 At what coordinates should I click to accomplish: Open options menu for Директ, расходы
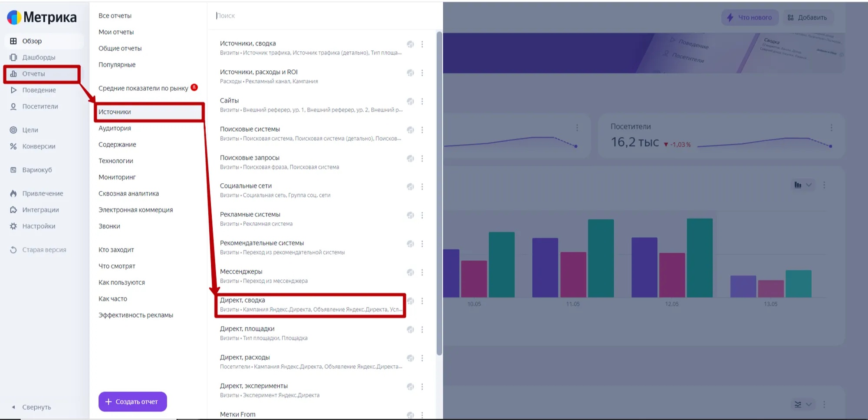(422, 358)
